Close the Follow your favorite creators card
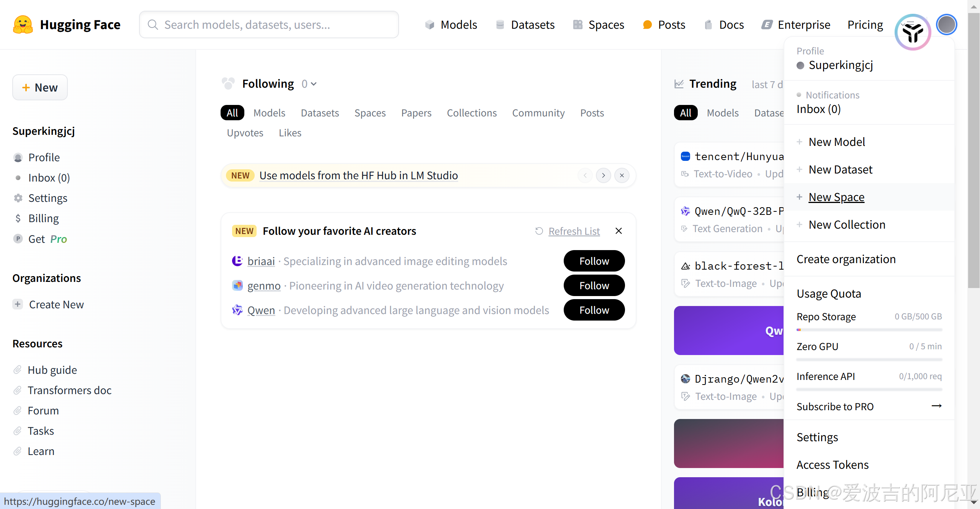The height and width of the screenshot is (509, 980). [618, 231]
